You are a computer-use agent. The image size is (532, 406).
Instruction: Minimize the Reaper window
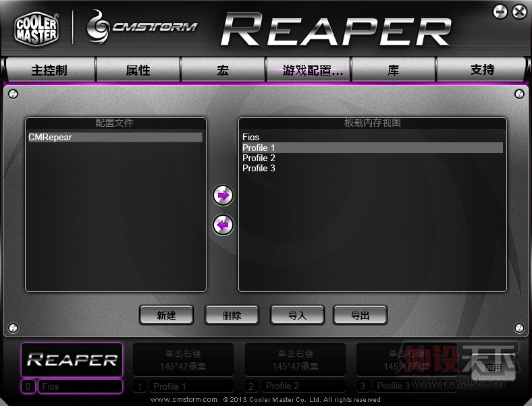500,12
